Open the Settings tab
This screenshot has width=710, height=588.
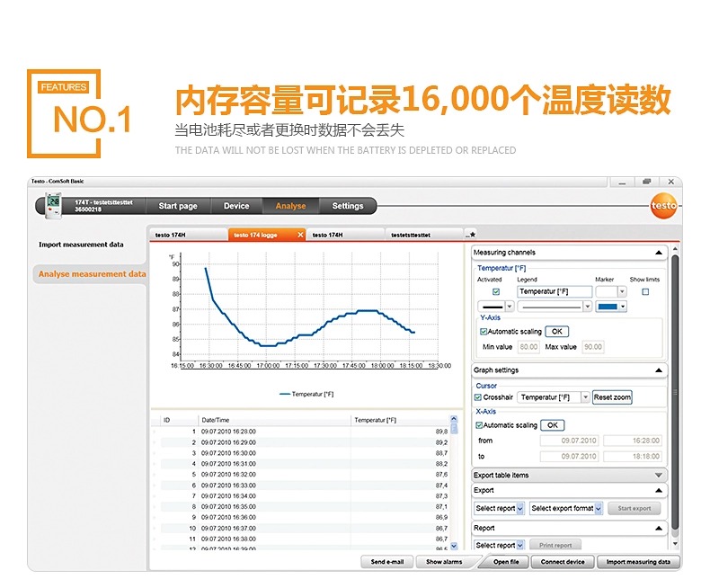coord(348,206)
